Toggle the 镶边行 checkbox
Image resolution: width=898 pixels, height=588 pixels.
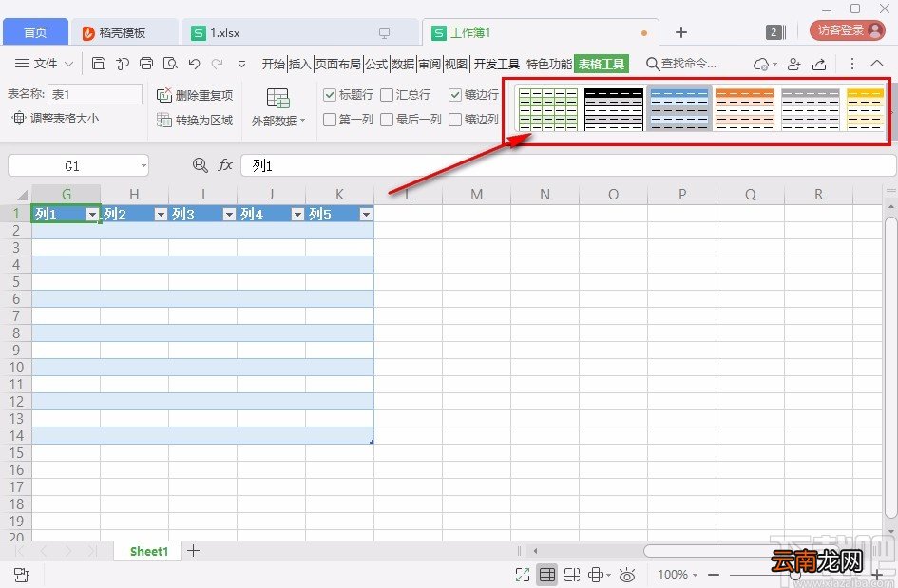[x=455, y=94]
